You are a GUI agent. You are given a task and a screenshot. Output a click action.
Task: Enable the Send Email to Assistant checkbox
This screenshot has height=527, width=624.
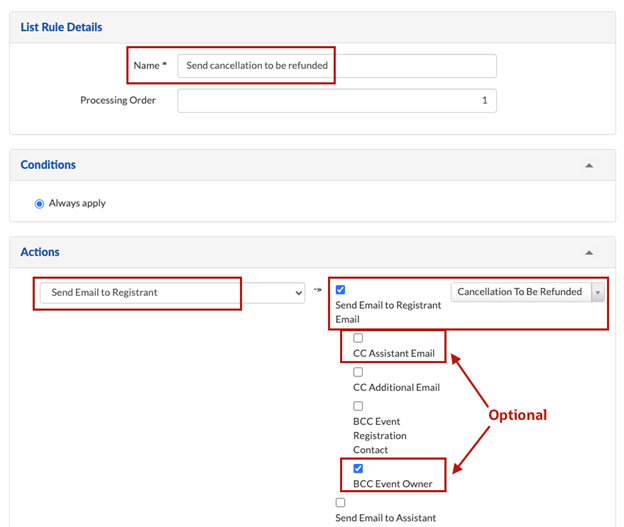(x=341, y=502)
